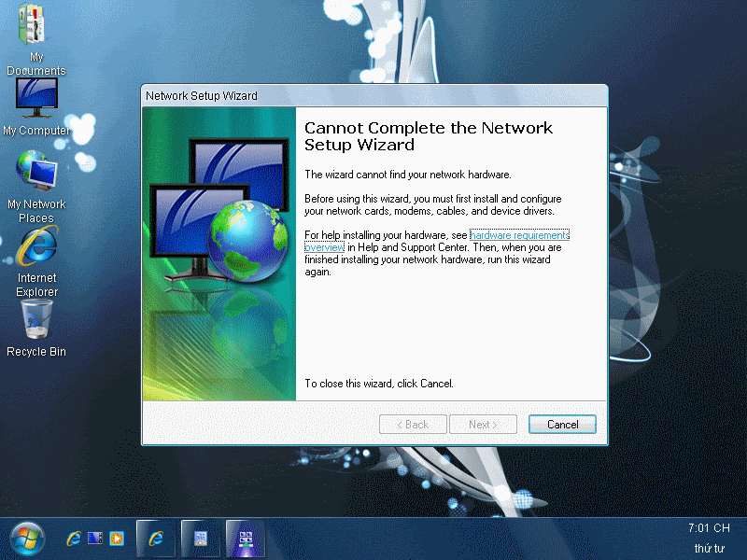This screenshot has width=747, height=560.
Task: Click the grayed-out Back button
Action: pyautogui.click(x=413, y=425)
